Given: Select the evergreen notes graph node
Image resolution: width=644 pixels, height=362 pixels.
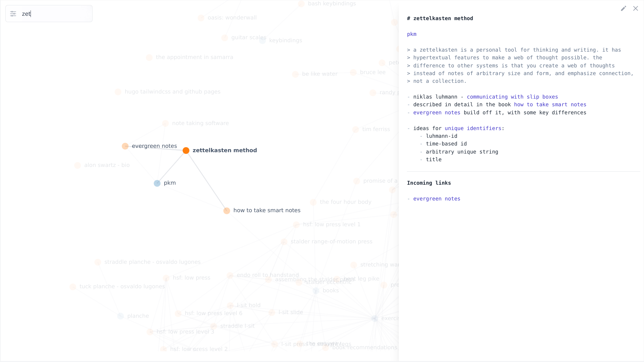Looking at the screenshot, I should tap(125, 146).
